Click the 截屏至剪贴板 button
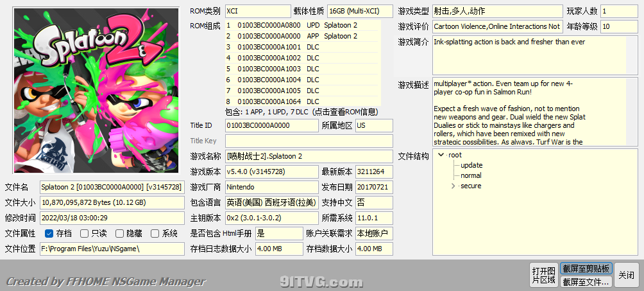Viewport: 644px width, 291px height. (x=586, y=269)
